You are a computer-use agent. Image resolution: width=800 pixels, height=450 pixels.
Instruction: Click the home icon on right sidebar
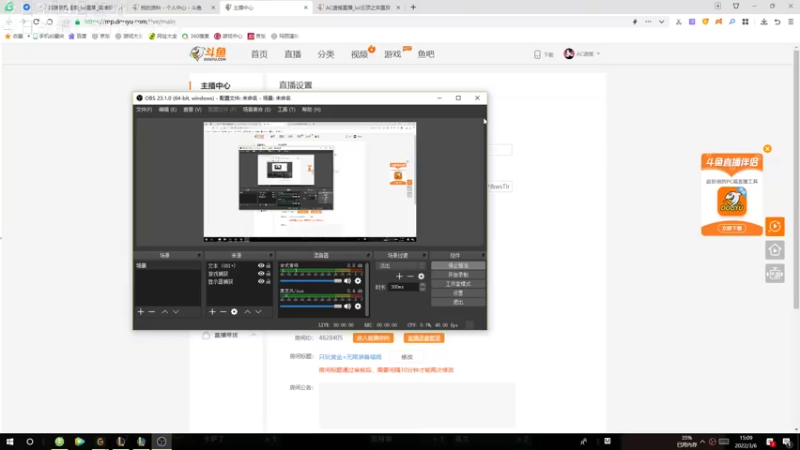point(774,250)
